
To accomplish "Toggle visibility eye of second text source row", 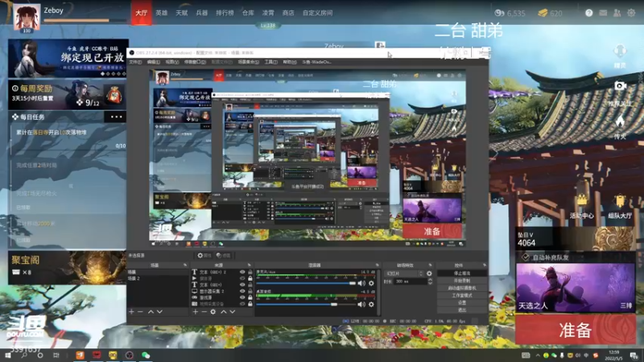I will [x=242, y=285].
